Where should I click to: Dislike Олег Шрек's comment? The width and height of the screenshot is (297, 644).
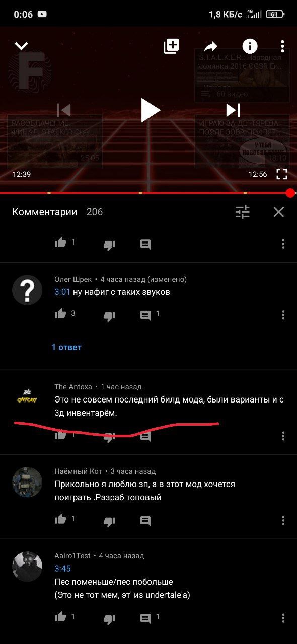(x=109, y=316)
